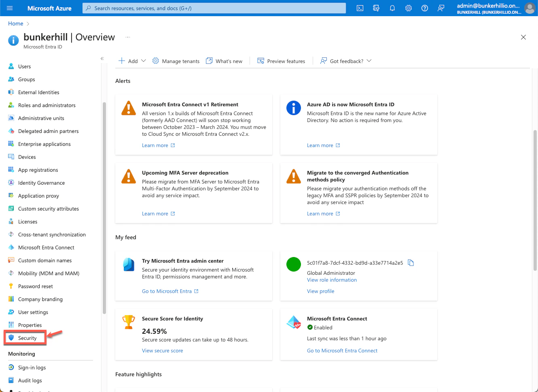Open the feedback icon in top bar
Screen dimensions: 538x392
pyautogui.click(x=441, y=8)
